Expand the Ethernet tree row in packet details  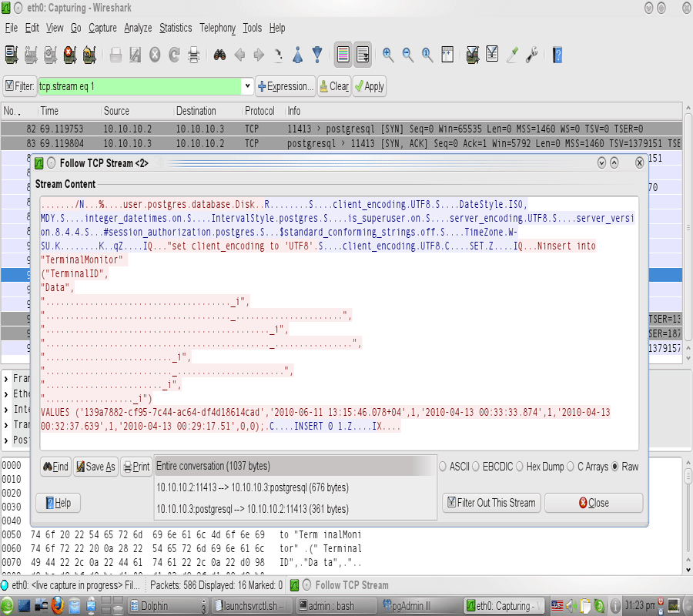6,394
